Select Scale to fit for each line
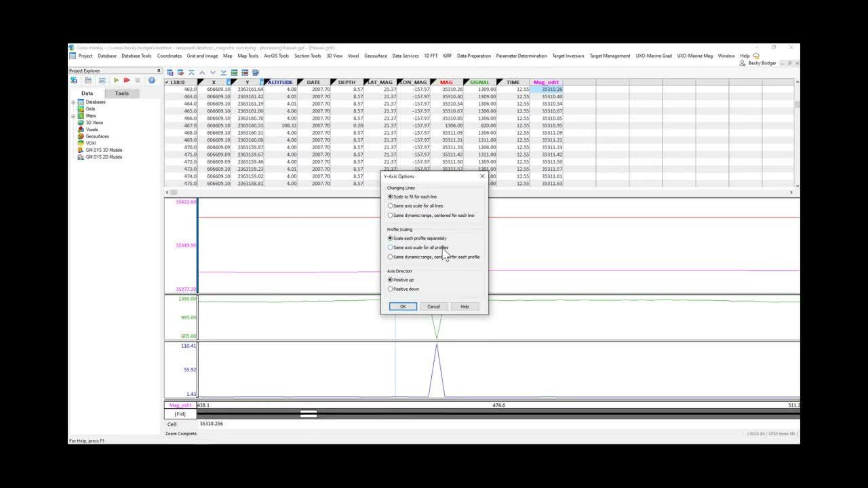The image size is (868, 488). [x=390, y=197]
